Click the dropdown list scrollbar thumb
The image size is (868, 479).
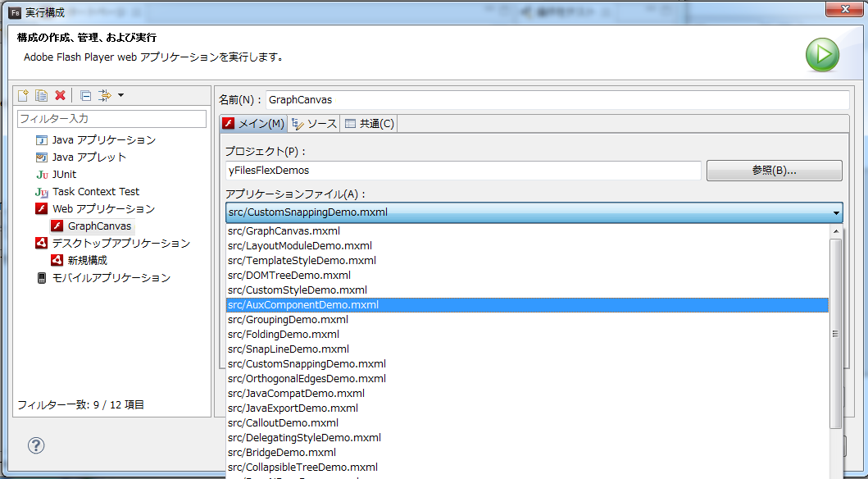point(836,333)
